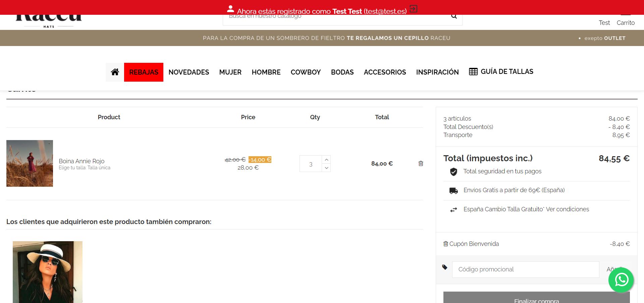The height and width of the screenshot is (303, 644).
Task: Increase the Boina Annie Rojo quantity
Action: coord(326,160)
